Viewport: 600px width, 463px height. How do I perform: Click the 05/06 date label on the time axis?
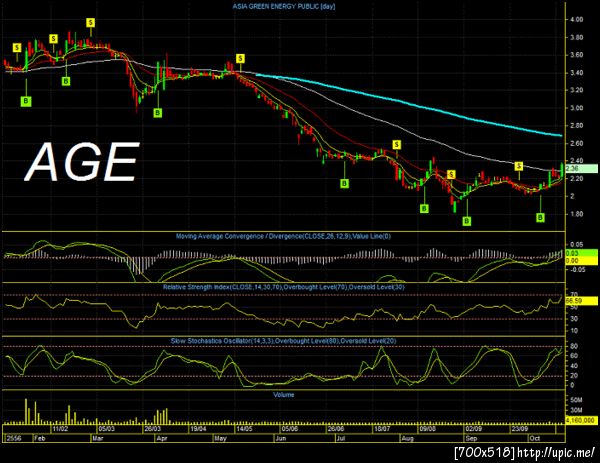290,429
